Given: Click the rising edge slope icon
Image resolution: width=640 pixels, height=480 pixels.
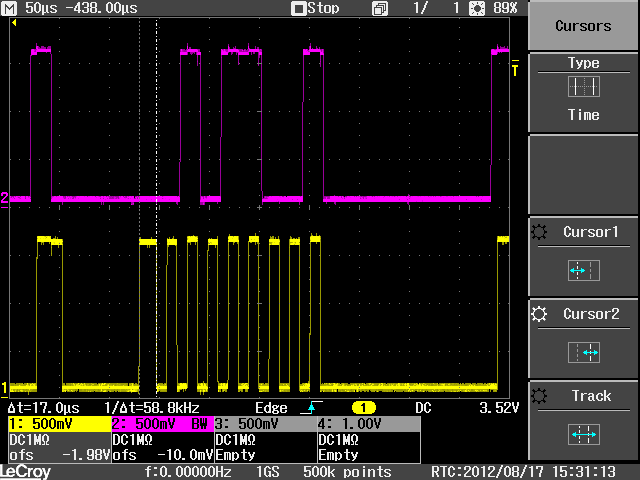Looking at the screenshot, I should (311, 407).
